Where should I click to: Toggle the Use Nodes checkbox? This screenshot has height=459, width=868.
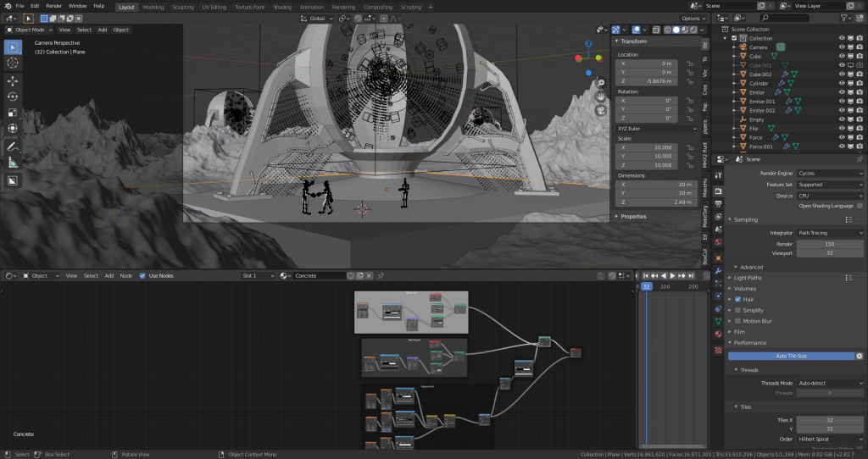[142, 275]
